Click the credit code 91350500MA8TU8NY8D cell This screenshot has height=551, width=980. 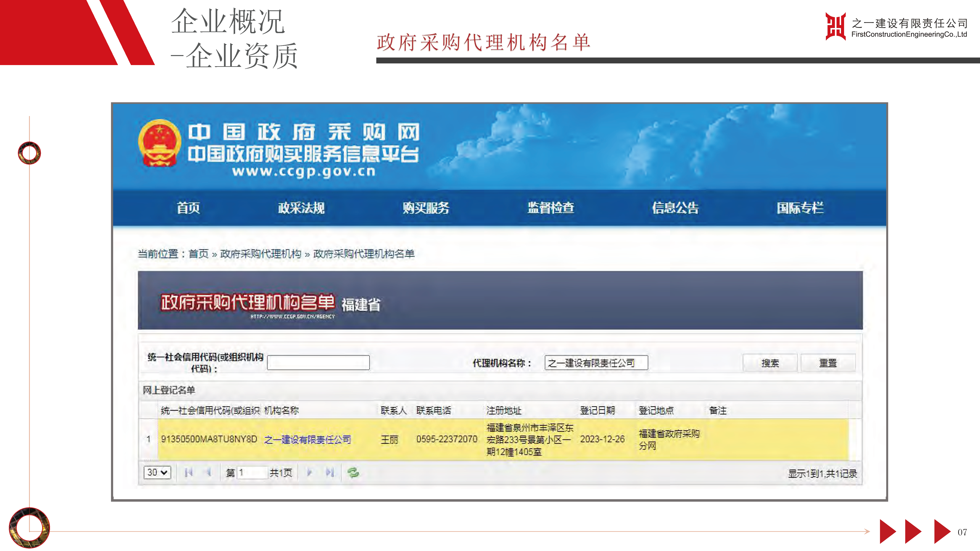click(x=209, y=439)
